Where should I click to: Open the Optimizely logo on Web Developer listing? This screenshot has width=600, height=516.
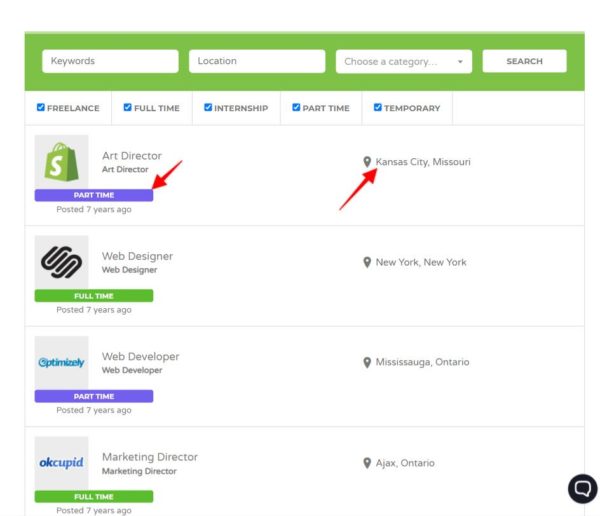(61, 363)
